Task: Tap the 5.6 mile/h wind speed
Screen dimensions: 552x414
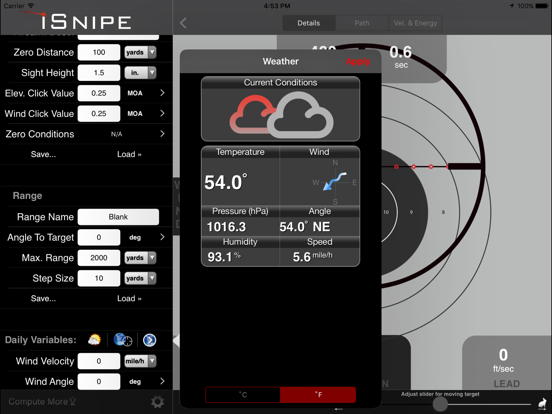Action: click(x=313, y=257)
